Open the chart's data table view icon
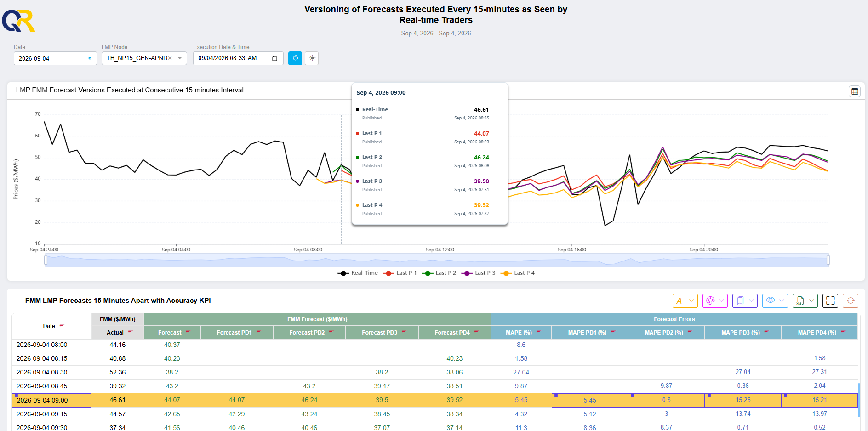 pyautogui.click(x=855, y=91)
